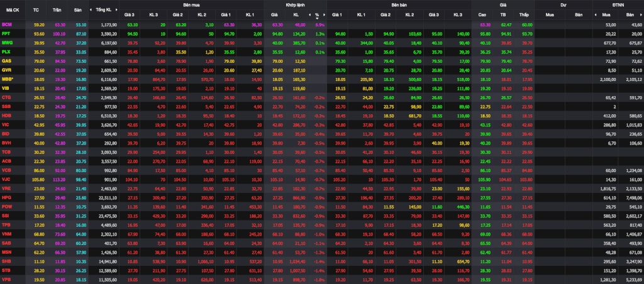Click the Bên bán group header
The width and height of the screenshot is (644, 284).
[x=399, y=4]
